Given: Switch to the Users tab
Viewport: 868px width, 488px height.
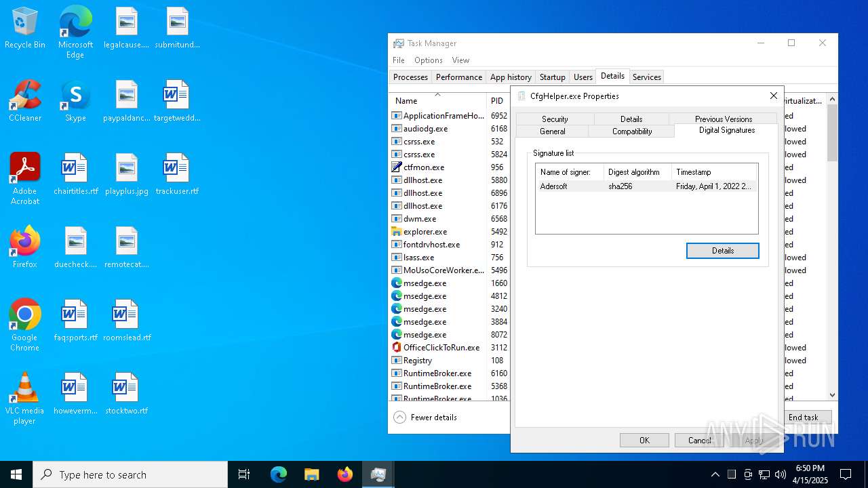Looking at the screenshot, I should (x=583, y=77).
